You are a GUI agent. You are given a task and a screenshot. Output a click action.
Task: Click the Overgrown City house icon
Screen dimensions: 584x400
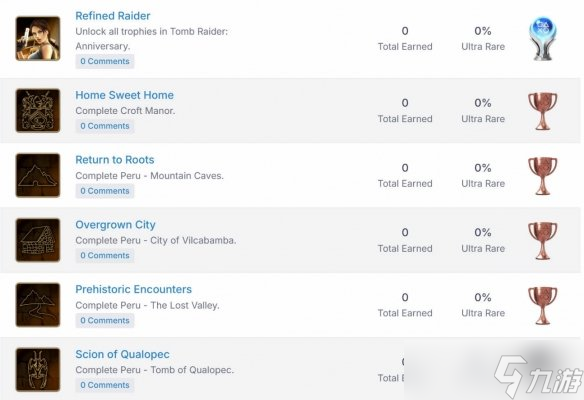pos(38,240)
